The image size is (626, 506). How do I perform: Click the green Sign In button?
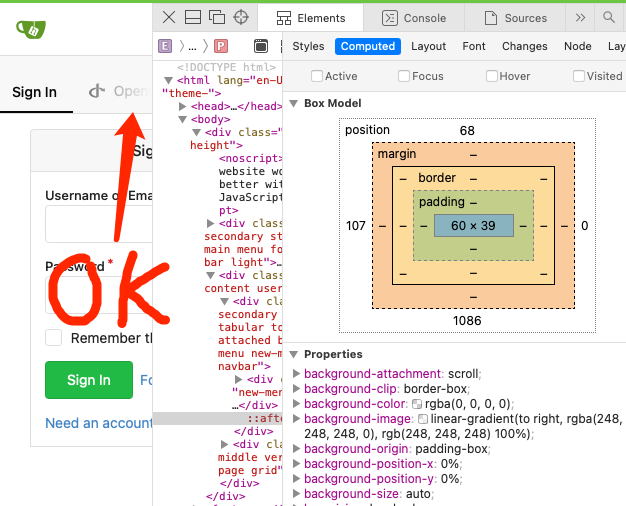[89, 380]
